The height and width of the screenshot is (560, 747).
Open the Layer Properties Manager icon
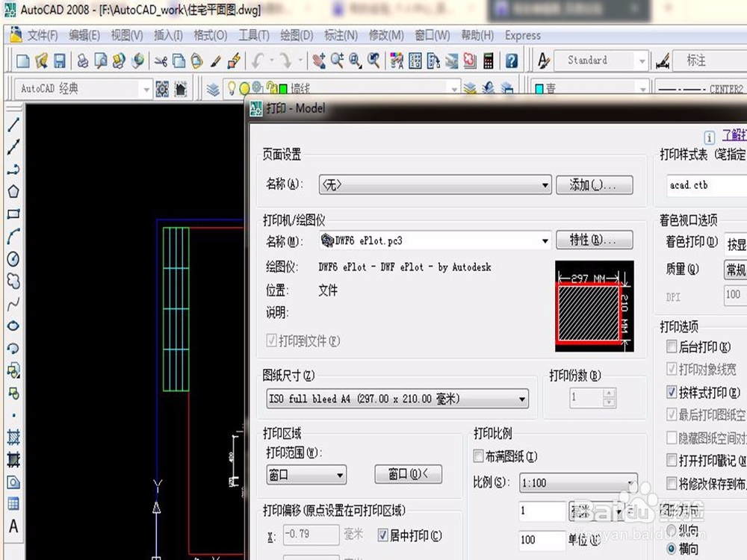coord(213,89)
